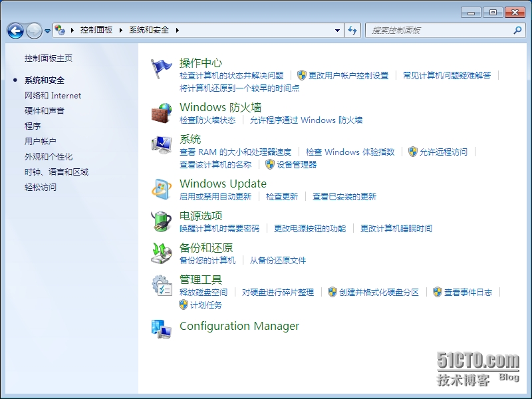The width and height of the screenshot is (532, 399).
Task: Click 将计算机还原到一个较早的时间点 link
Action: (x=239, y=88)
